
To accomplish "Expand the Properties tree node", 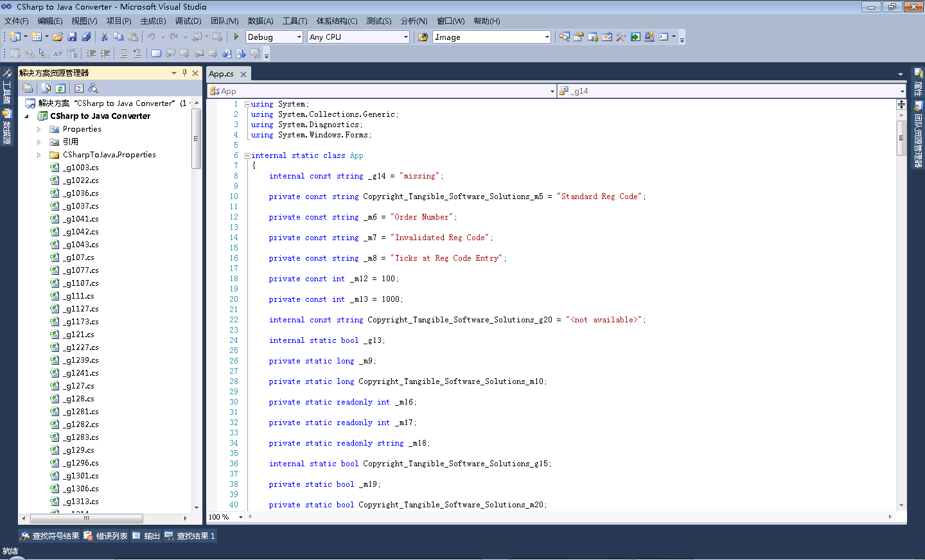I will [x=39, y=129].
